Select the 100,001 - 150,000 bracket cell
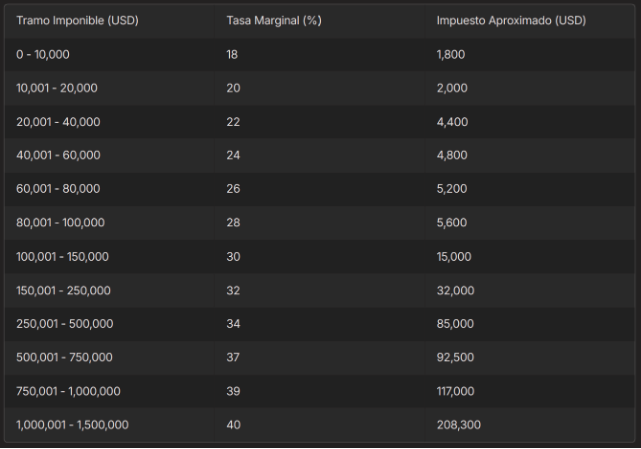The width and height of the screenshot is (641, 449). click(62, 257)
